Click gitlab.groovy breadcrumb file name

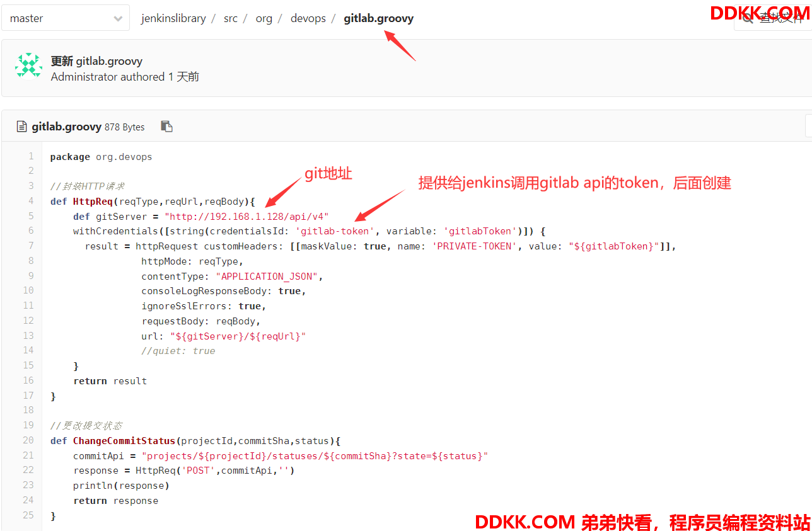379,18
